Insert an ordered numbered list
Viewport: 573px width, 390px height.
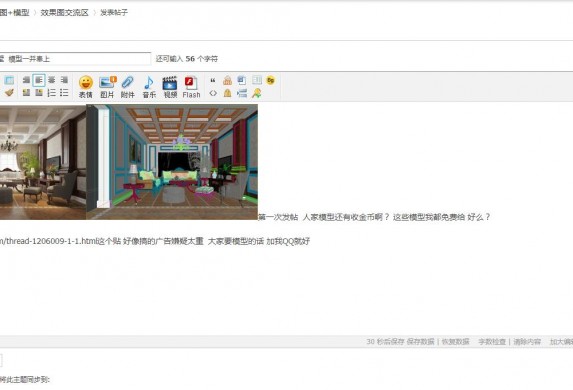tap(52, 93)
